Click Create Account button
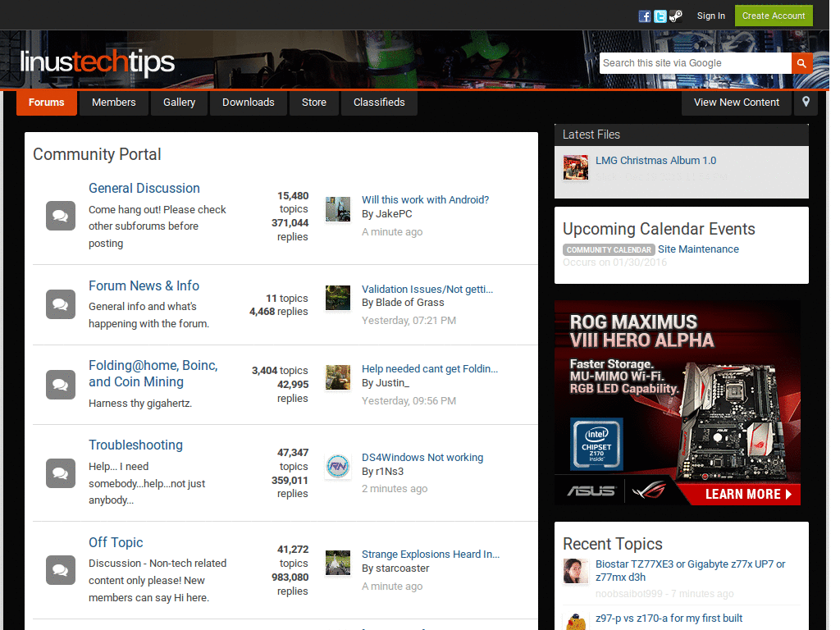The height and width of the screenshot is (630, 840). 774,16
